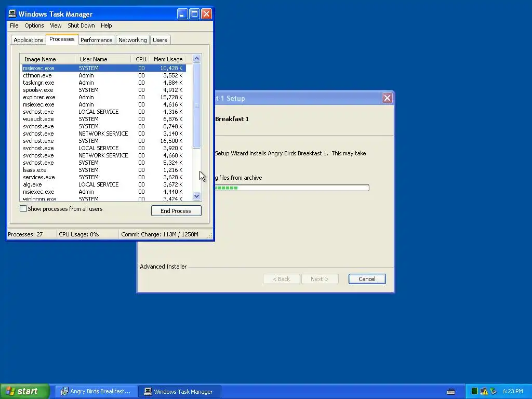532x399 pixels.
Task: Minimize the Task Manager window
Action: (182, 14)
